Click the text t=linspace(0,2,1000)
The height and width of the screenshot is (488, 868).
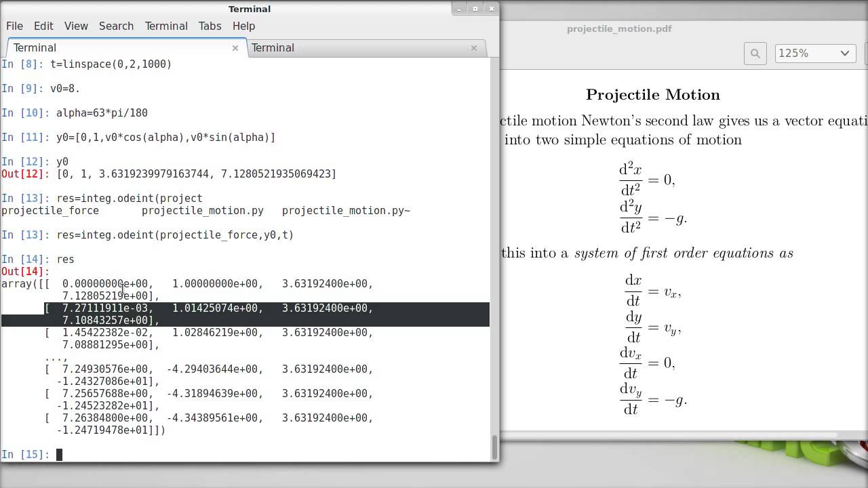click(x=111, y=64)
